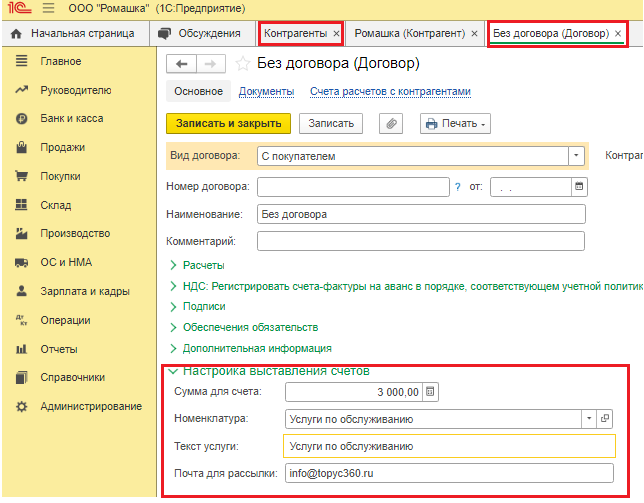This screenshot has width=644, height=503.
Task: Open Главное section in sidebar
Action: 61,61
